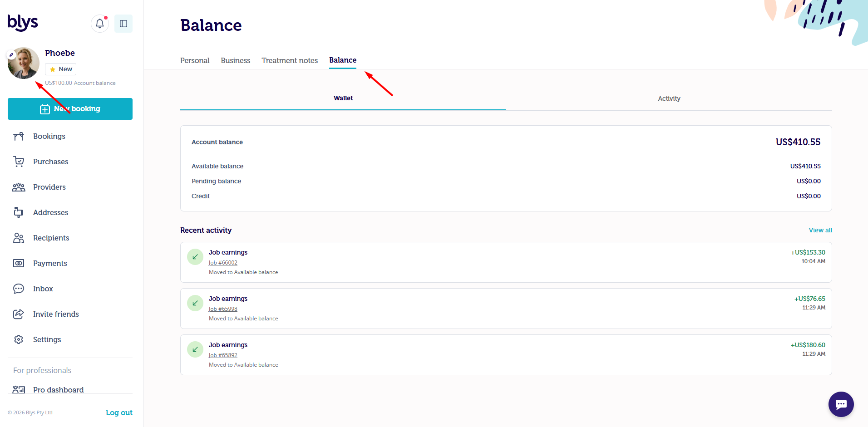Click the New star badge
The width and height of the screenshot is (868, 427).
click(60, 69)
